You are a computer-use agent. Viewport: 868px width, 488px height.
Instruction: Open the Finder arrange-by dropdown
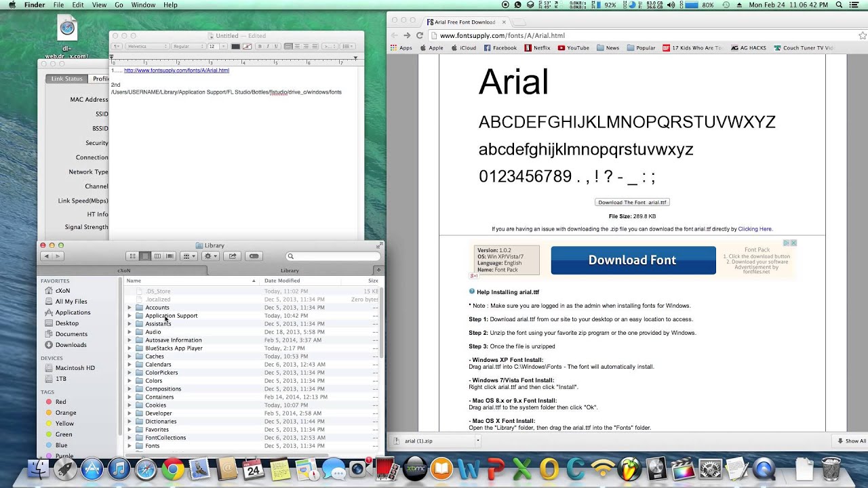click(189, 256)
